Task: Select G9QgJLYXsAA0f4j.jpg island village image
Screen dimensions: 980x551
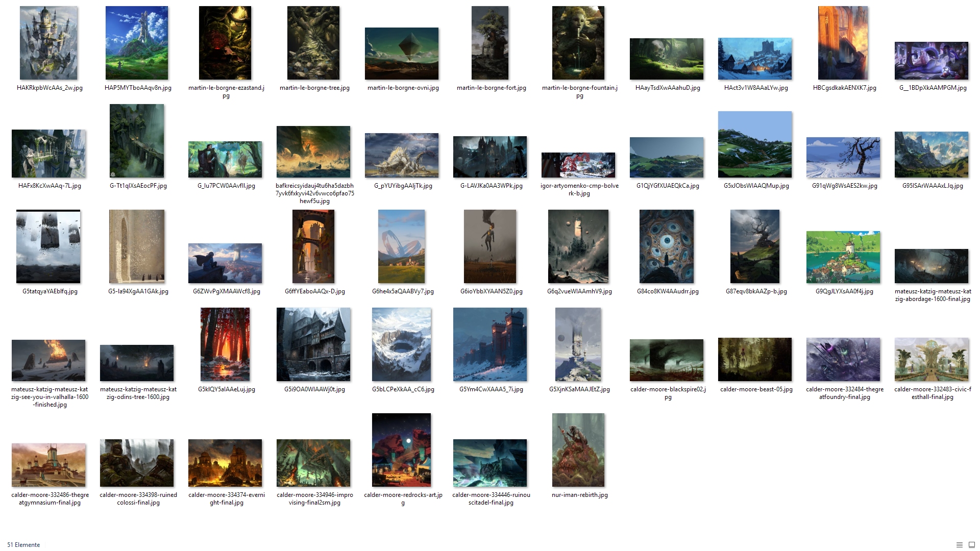Action: tap(843, 257)
